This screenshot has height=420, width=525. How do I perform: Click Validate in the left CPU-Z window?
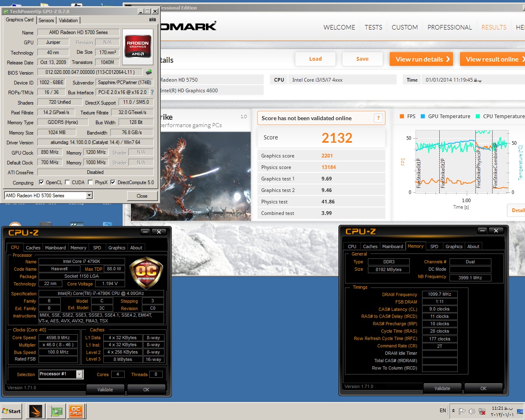105,390
